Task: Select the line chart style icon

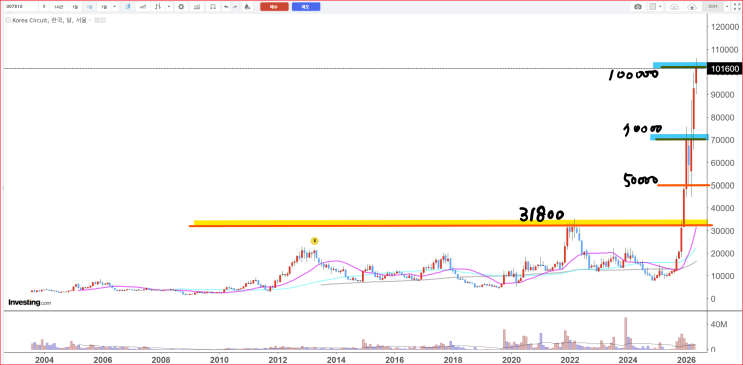Action: 143,7
